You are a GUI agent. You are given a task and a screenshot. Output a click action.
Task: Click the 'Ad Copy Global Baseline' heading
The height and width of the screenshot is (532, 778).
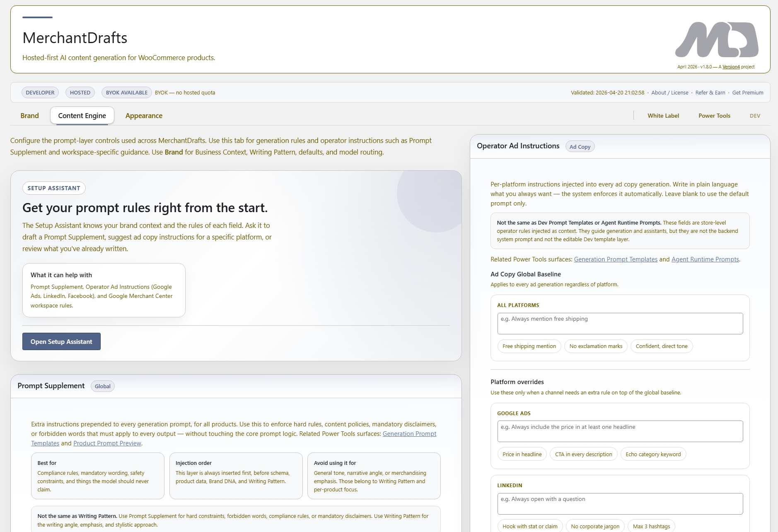pyautogui.click(x=525, y=274)
